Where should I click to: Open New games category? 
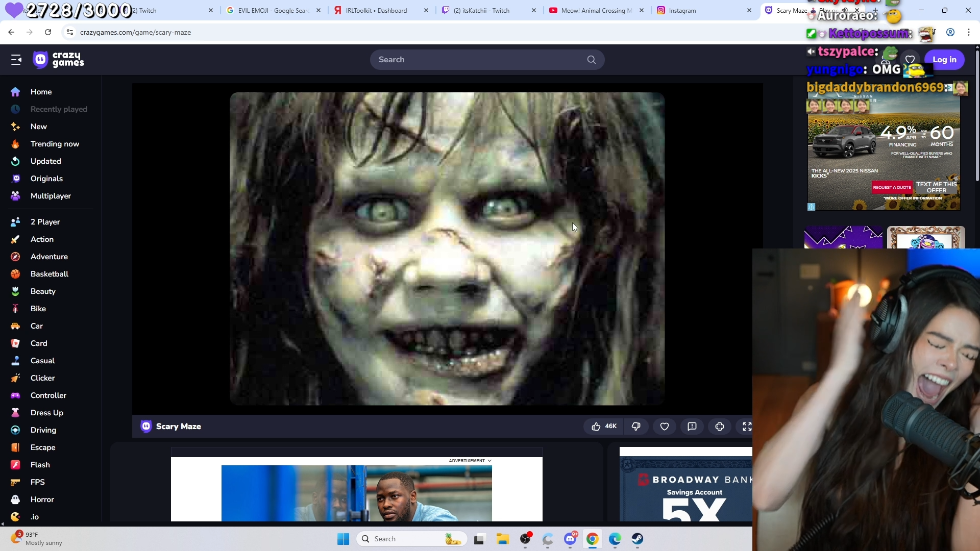point(38,127)
